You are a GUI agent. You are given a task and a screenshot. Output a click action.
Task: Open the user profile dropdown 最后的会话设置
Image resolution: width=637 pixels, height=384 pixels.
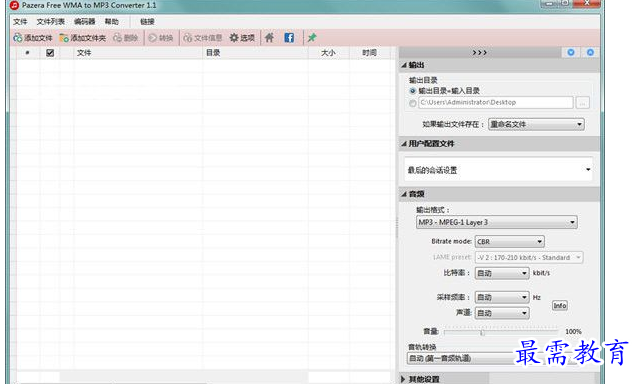click(x=498, y=170)
